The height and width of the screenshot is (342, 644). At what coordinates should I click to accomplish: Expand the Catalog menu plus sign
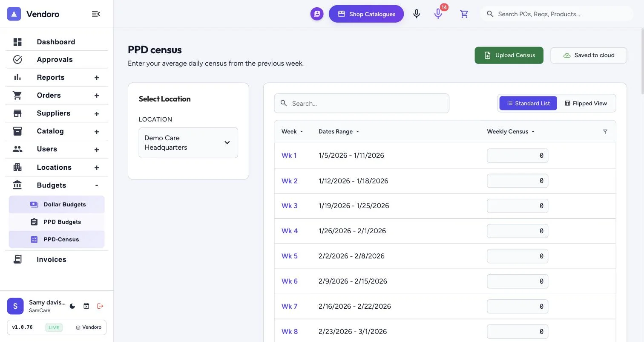(97, 132)
